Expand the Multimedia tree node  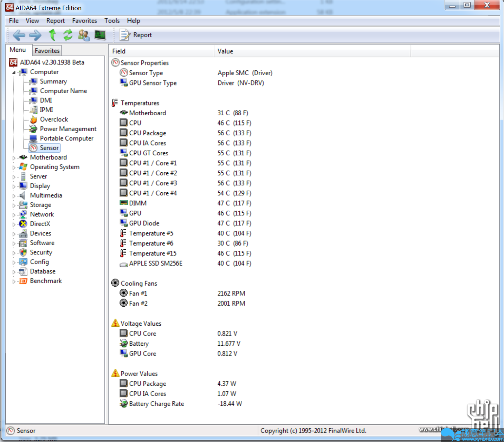tap(14, 196)
